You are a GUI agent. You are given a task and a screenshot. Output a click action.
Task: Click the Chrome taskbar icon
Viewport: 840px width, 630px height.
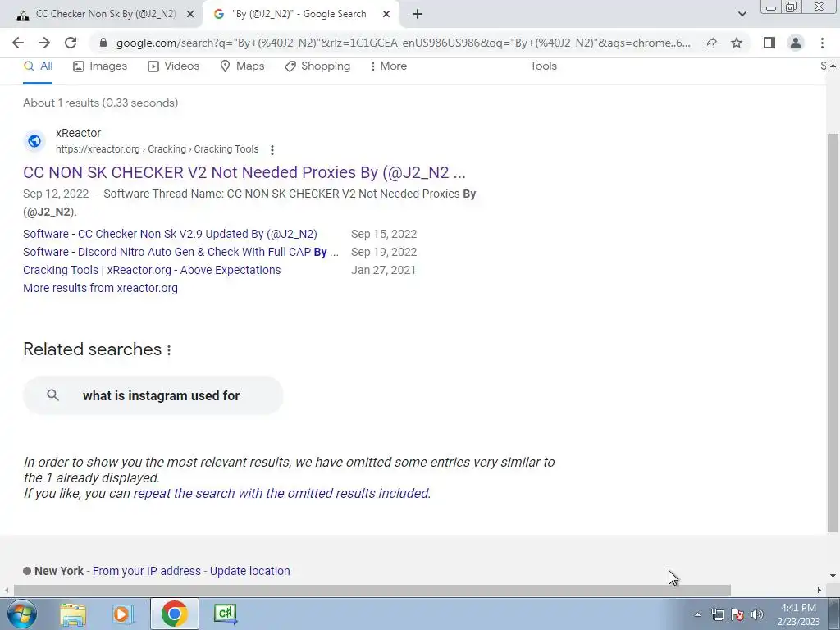coord(174,614)
